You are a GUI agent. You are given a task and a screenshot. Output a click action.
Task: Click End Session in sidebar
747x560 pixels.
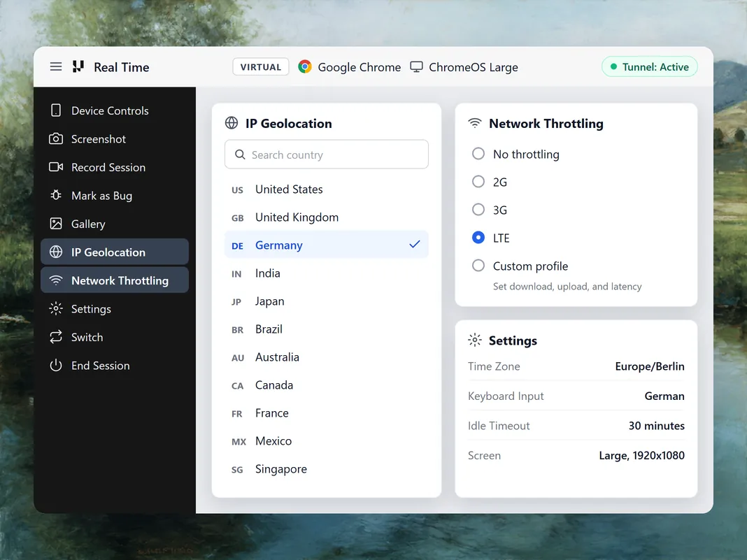(x=115, y=365)
